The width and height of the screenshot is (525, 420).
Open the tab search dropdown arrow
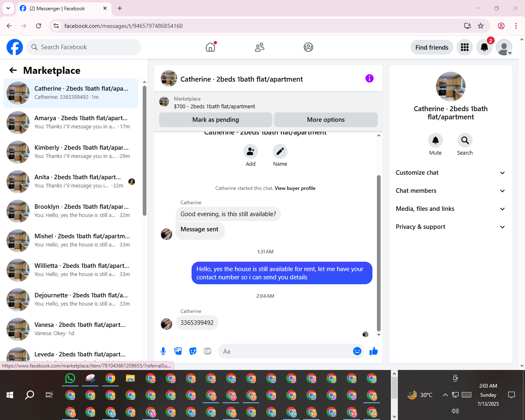click(x=8, y=8)
